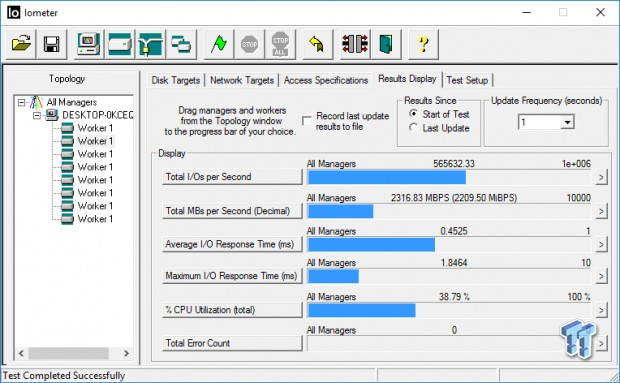620x383 pixels.
Task: Click the Total MBs per Second (Decimal) button
Action: [x=232, y=211]
